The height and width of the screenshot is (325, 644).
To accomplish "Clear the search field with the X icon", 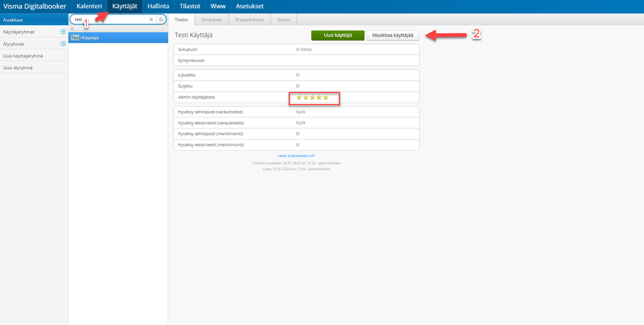I will [x=151, y=19].
